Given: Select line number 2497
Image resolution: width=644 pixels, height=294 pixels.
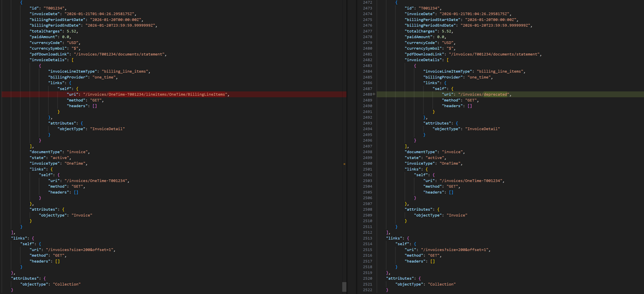Looking at the screenshot, I should pos(368,146).
